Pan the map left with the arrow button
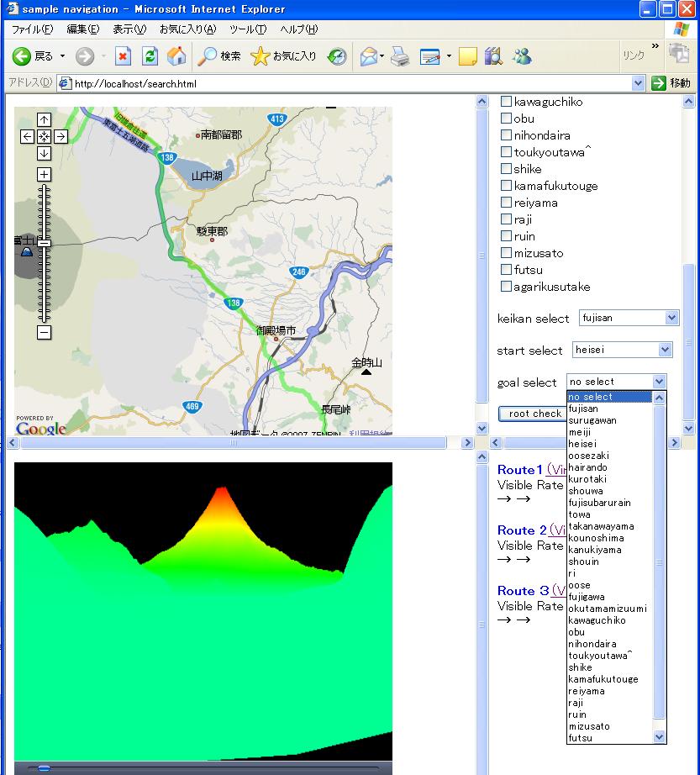The image size is (700, 775). click(28, 136)
